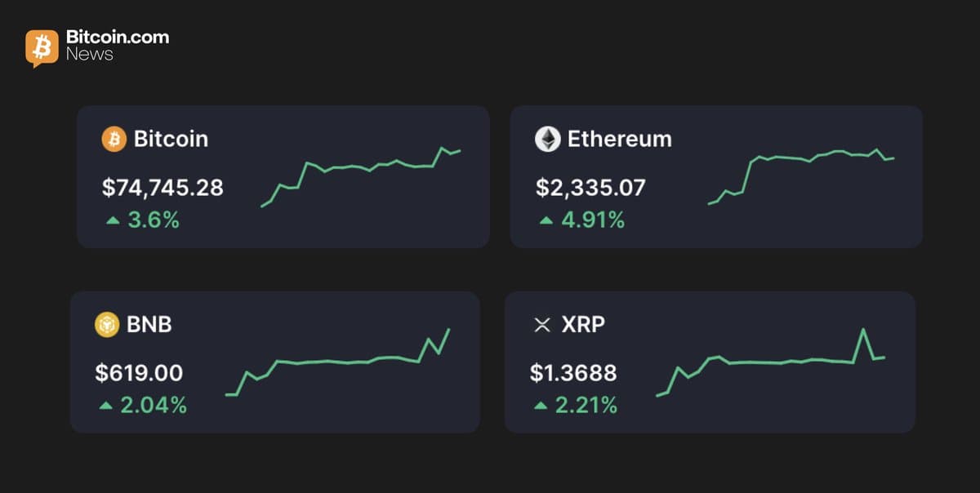Screen dimensions: 980x493
Task: Click the XRP cross logo icon
Action: (542, 325)
